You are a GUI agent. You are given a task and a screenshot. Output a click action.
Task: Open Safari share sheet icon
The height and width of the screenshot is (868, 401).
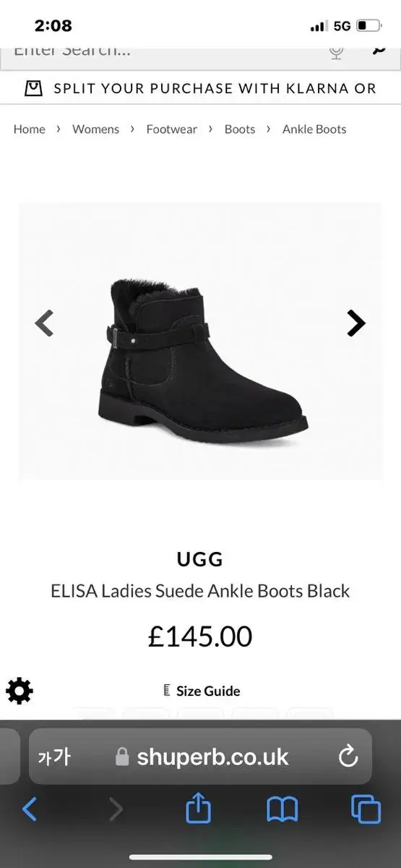pyautogui.click(x=198, y=807)
